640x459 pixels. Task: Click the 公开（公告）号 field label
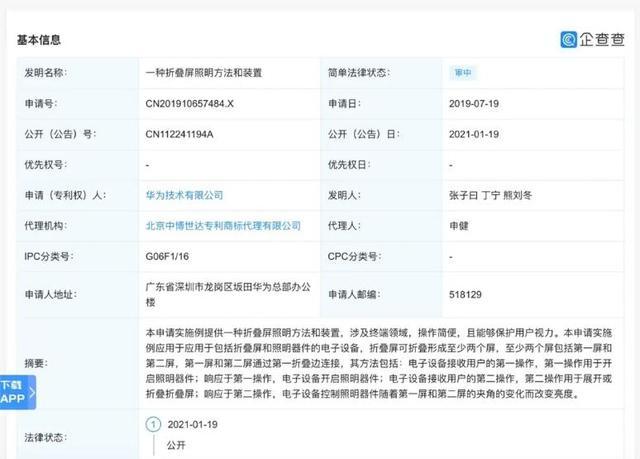pos(60,134)
